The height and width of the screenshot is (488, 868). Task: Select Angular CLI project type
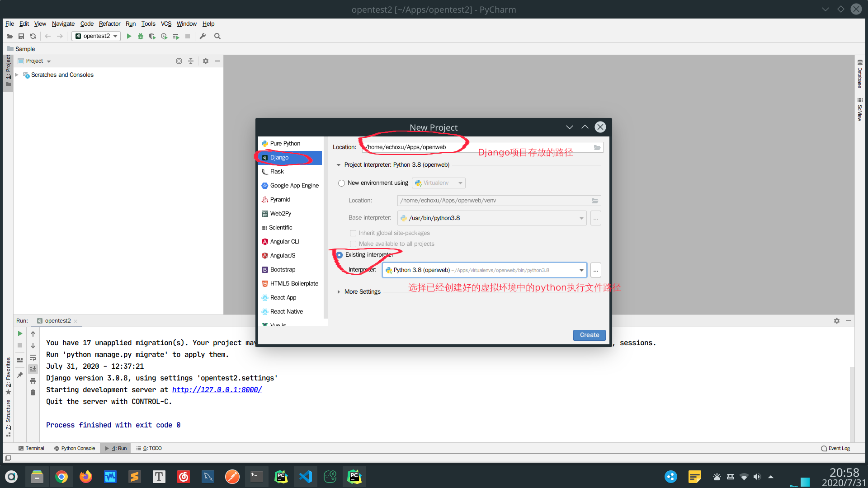290,242
